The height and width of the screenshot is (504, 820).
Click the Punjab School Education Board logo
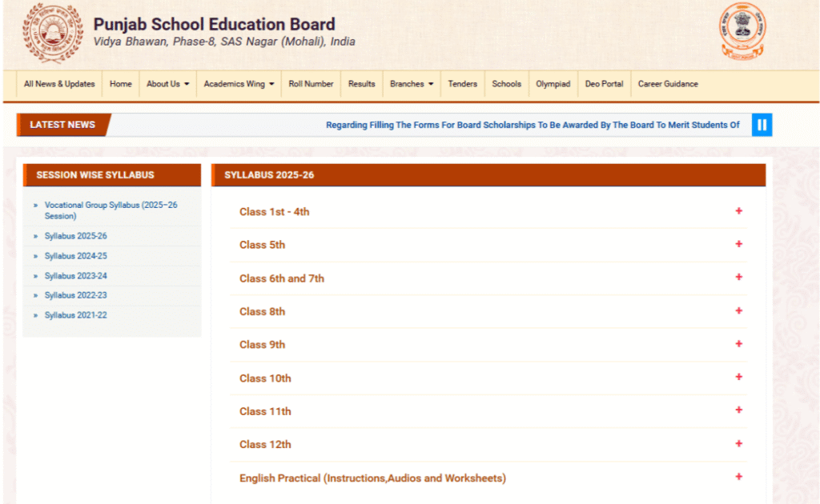[52, 32]
